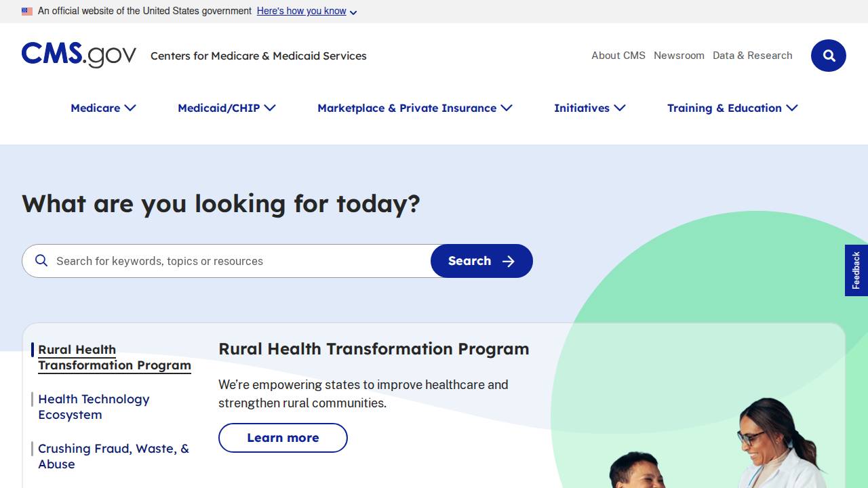The image size is (868, 488).
Task: Expand the Initiatives navigation menu
Action: click(589, 108)
